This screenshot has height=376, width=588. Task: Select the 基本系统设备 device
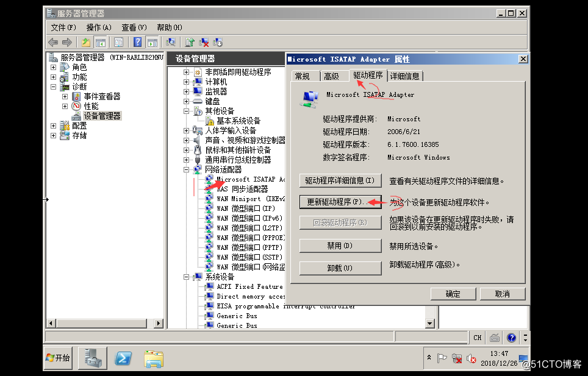[x=238, y=121]
